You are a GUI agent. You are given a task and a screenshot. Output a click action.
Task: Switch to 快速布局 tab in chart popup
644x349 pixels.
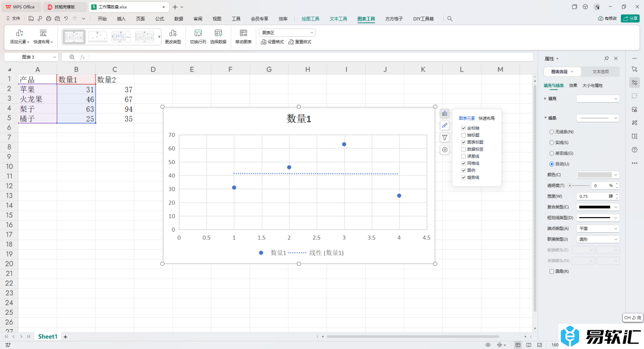(487, 118)
